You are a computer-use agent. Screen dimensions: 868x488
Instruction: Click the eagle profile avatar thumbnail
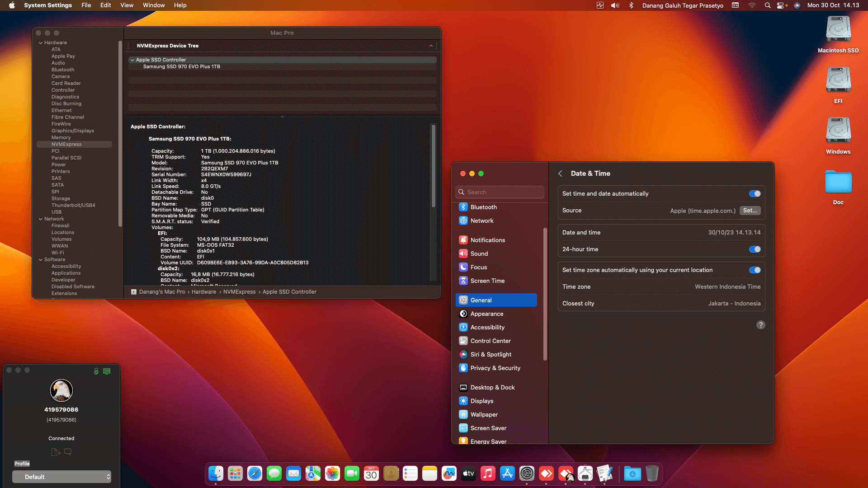pyautogui.click(x=61, y=390)
